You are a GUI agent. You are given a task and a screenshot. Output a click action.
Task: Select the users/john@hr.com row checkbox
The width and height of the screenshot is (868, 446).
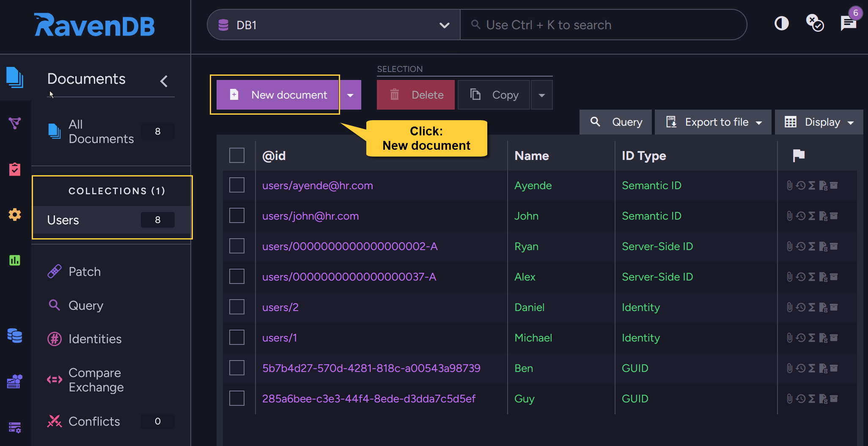pyautogui.click(x=237, y=215)
